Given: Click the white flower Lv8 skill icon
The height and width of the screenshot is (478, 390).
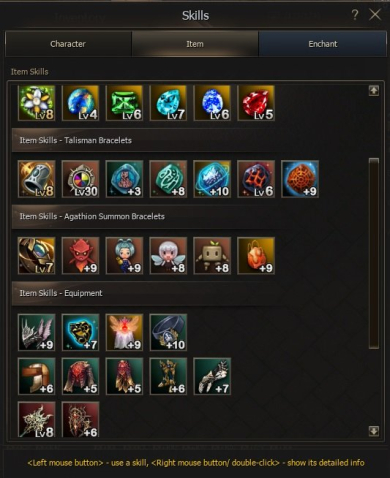Looking at the screenshot, I should [37, 103].
